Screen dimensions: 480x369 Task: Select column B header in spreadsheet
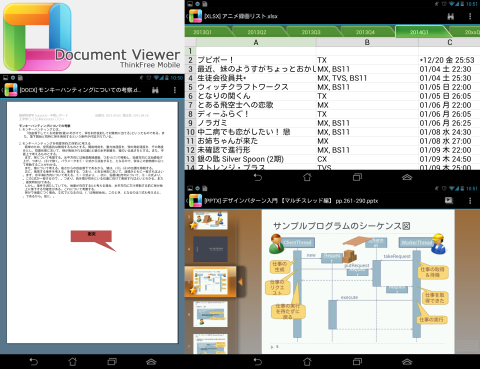coord(367,42)
